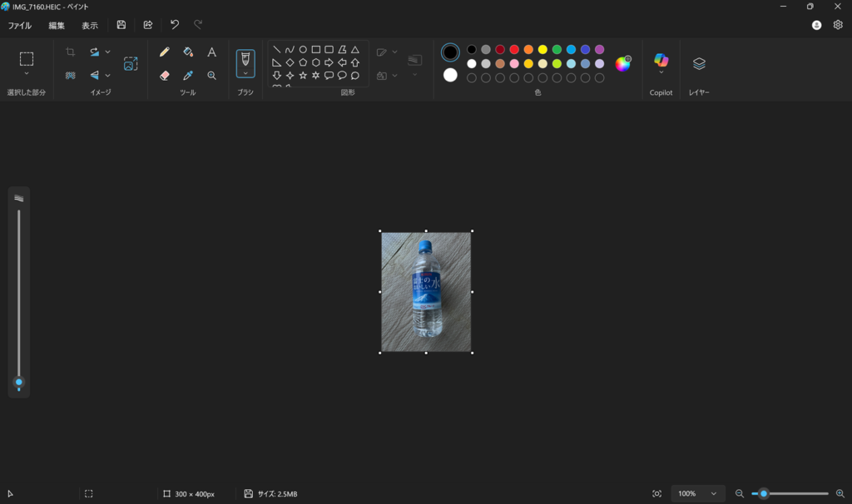Open the shape outline dropdown
852x504 pixels.
pyautogui.click(x=394, y=52)
